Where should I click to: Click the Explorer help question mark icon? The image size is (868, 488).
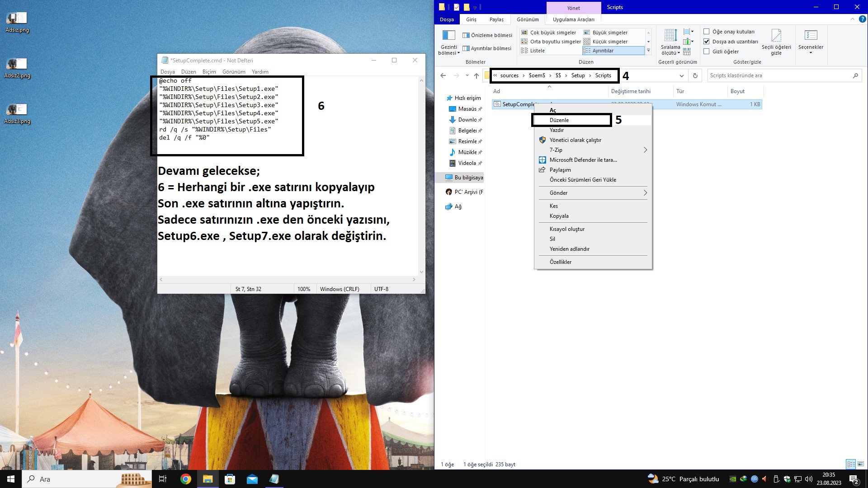click(x=862, y=19)
